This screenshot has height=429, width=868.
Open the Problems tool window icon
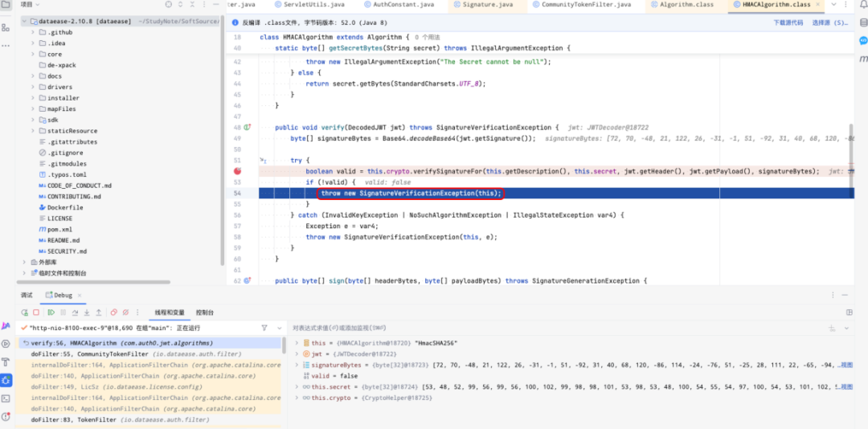[x=6, y=417]
